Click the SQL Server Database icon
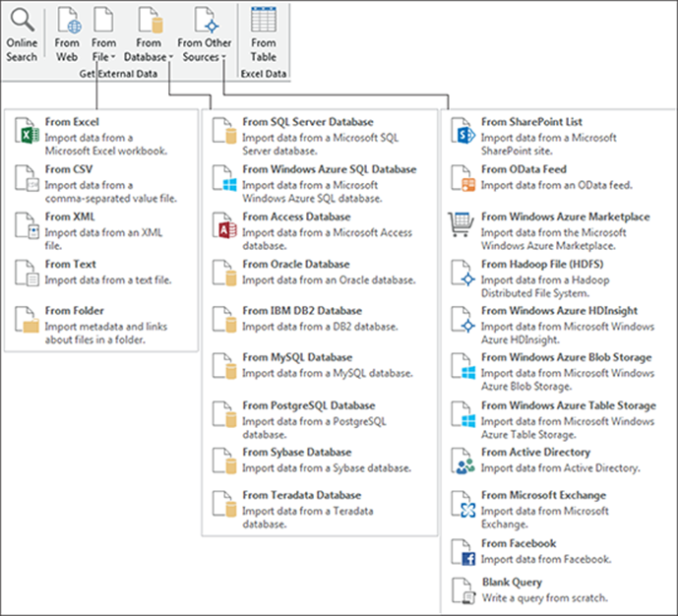 point(224,131)
